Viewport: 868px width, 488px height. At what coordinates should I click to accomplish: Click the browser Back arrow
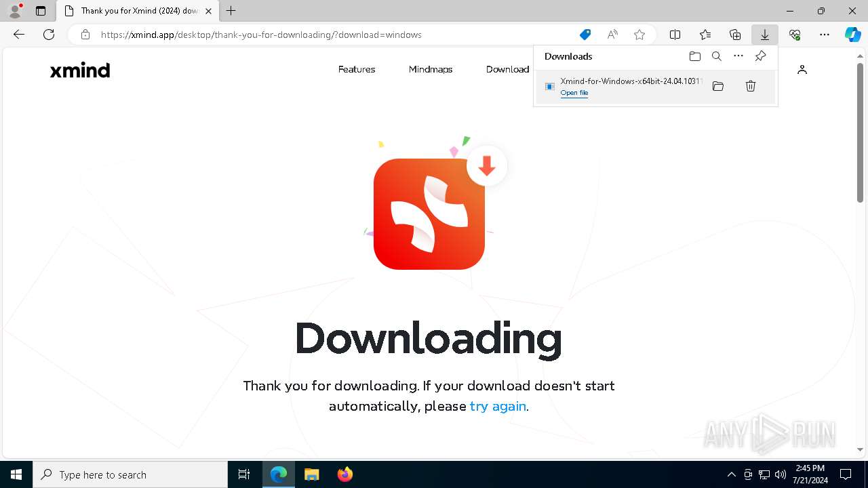pos(19,35)
